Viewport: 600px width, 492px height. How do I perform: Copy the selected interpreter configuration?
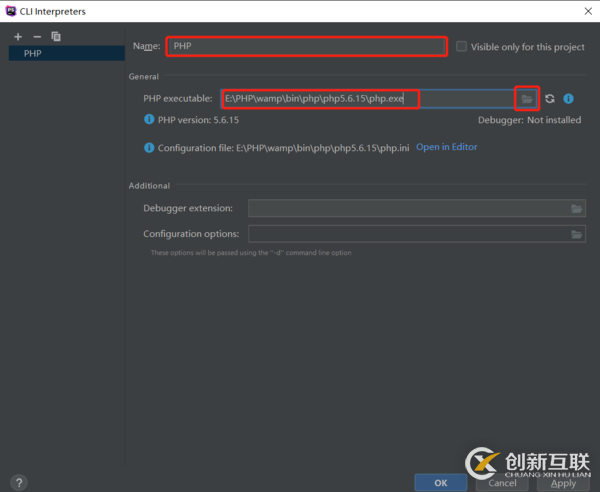[56, 36]
